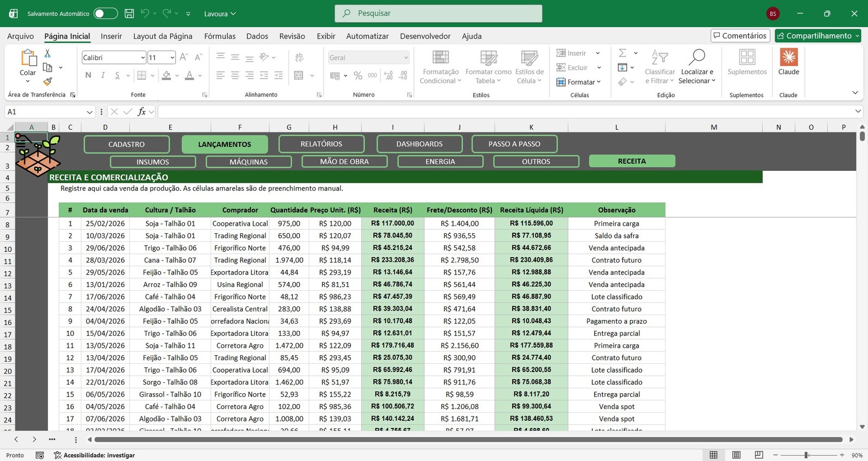Click the Cut scissors icon
The width and height of the screenshot is (868, 461).
point(48,53)
